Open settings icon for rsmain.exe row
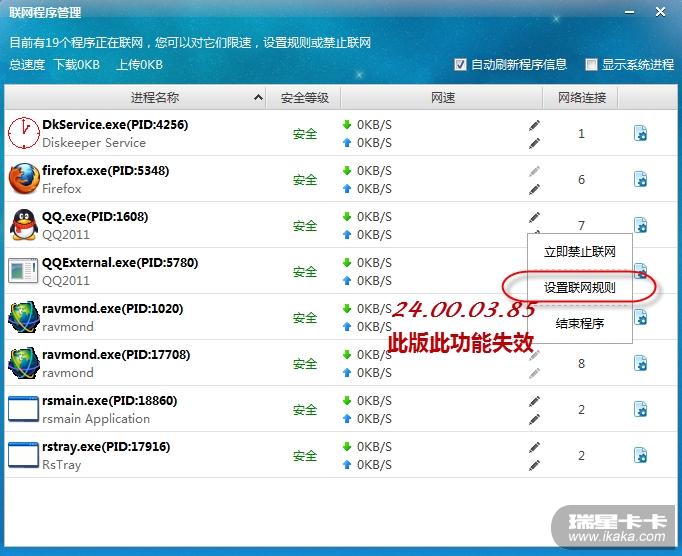The width and height of the screenshot is (682, 556). 640,409
